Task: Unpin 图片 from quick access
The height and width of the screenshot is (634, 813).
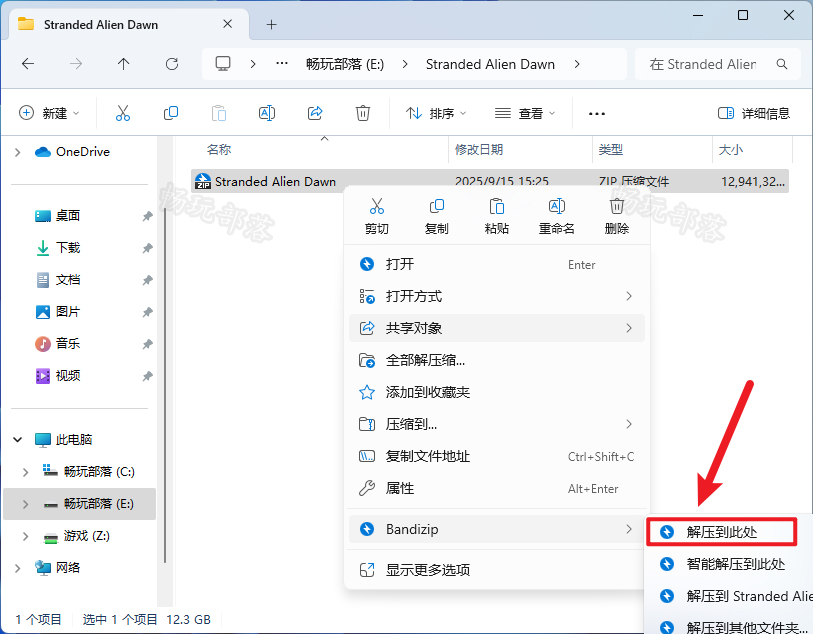Action: 148,312
